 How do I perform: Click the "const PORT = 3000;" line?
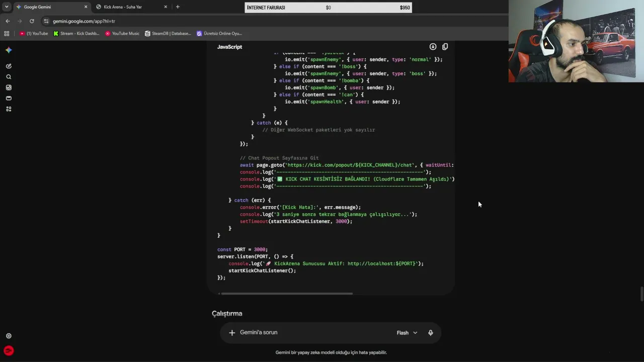[x=243, y=249]
